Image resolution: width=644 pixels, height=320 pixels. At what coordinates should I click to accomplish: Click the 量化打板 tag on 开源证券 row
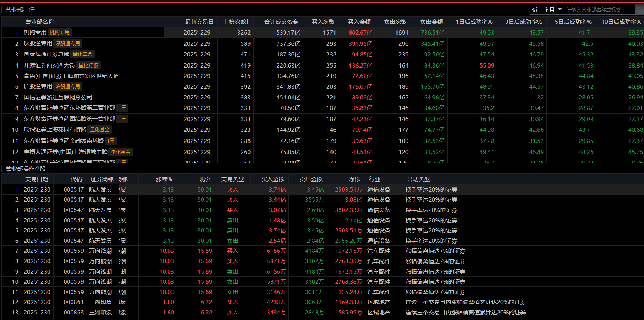[x=88, y=66]
